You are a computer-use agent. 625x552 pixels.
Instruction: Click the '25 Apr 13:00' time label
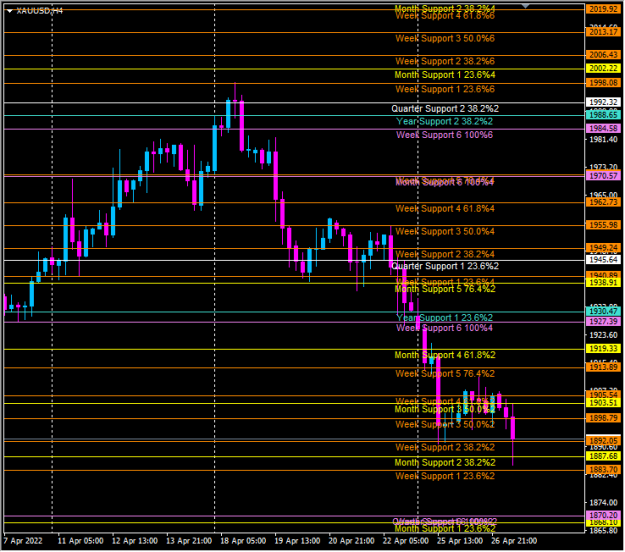(460, 541)
